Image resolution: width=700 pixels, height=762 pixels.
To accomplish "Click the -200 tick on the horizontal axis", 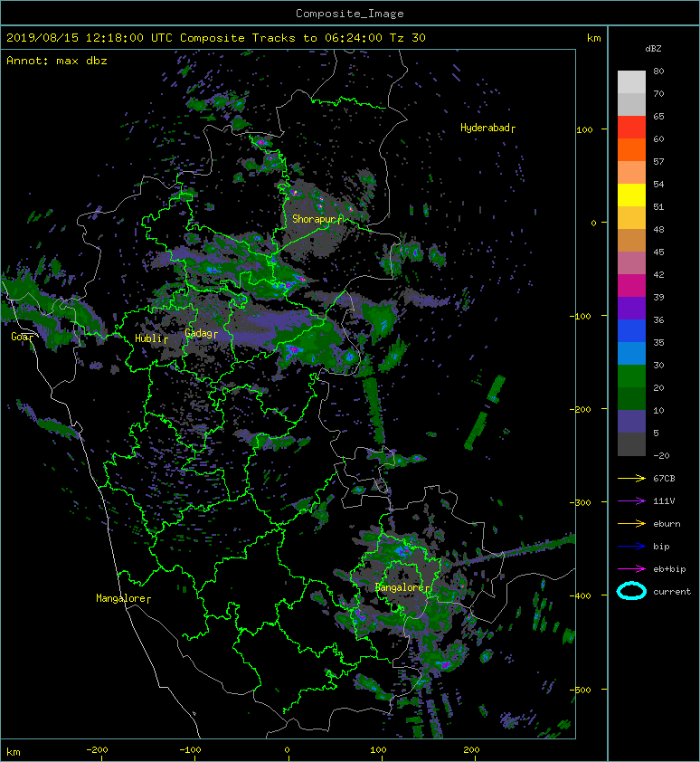I will (97, 750).
